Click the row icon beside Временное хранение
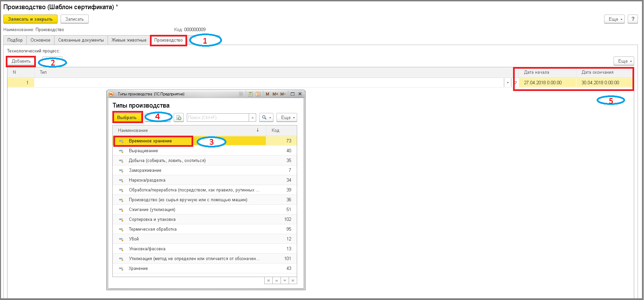Screen dimensions: 644x300 point(121,141)
